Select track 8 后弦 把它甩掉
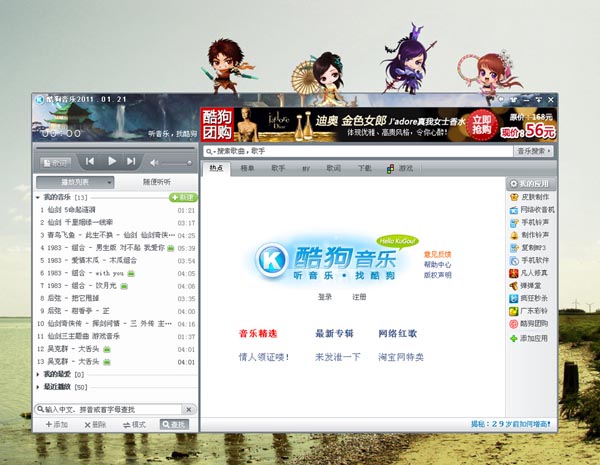 116,299
